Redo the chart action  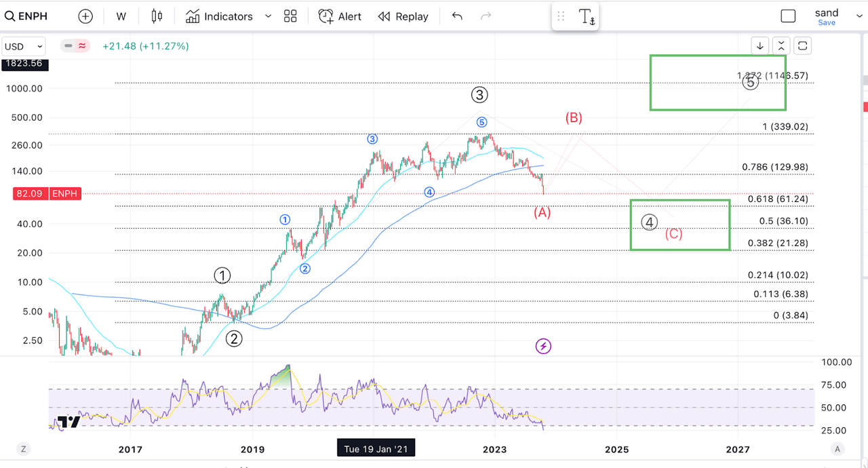point(486,16)
